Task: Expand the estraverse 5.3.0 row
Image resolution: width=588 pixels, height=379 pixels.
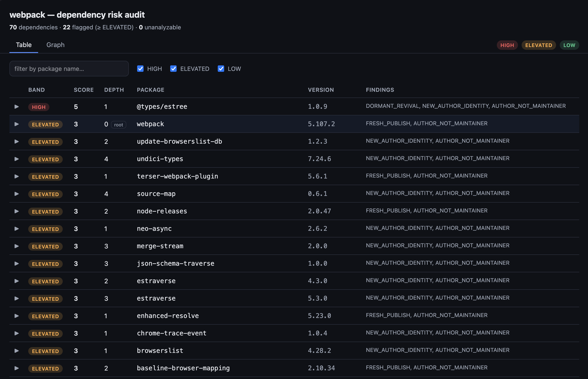Action: (17, 298)
